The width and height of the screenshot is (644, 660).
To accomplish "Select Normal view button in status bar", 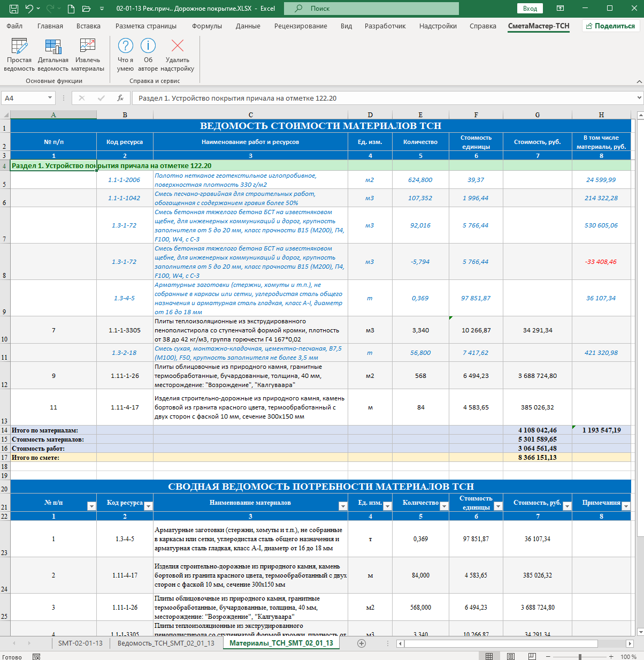I will pos(489,656).
